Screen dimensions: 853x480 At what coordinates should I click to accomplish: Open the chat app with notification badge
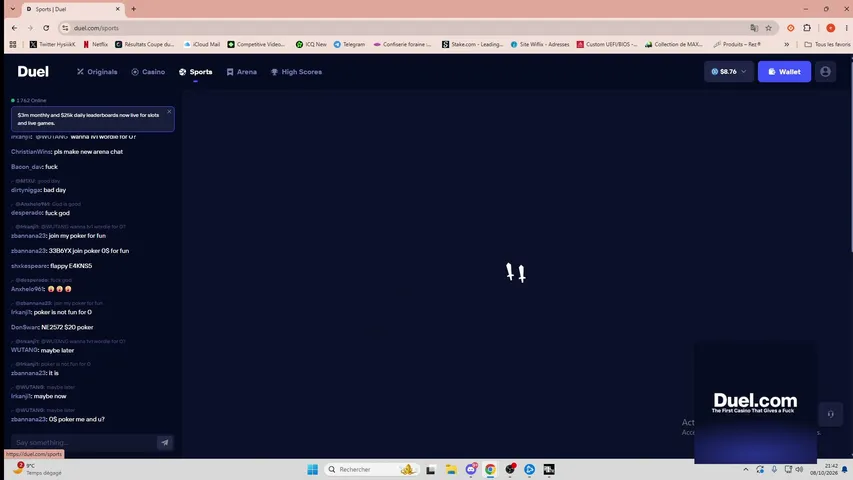coord(471,469)
